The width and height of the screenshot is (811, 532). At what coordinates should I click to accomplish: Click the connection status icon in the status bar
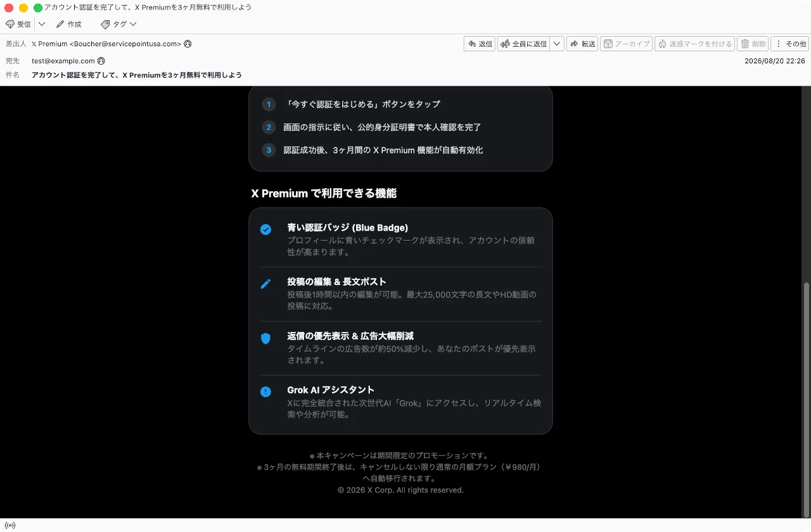10,525
